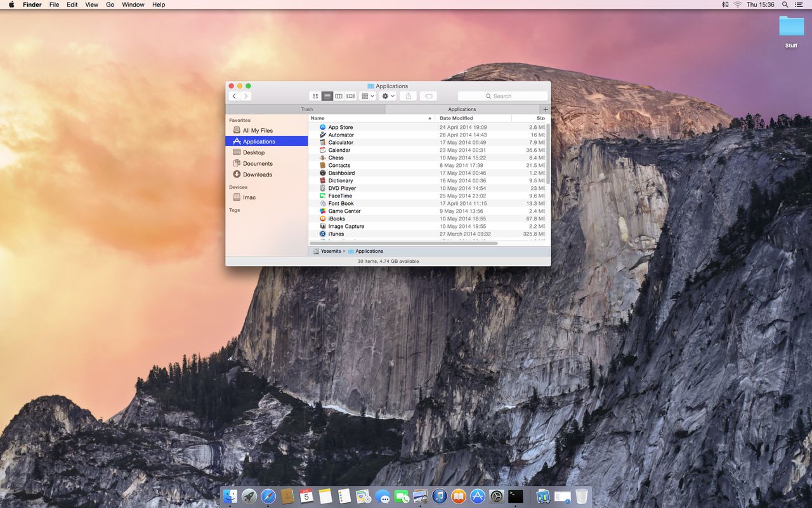Switch to list view in Finder toolbar
Viewport: 812px width, 508px height.
[x=327, y=96]
